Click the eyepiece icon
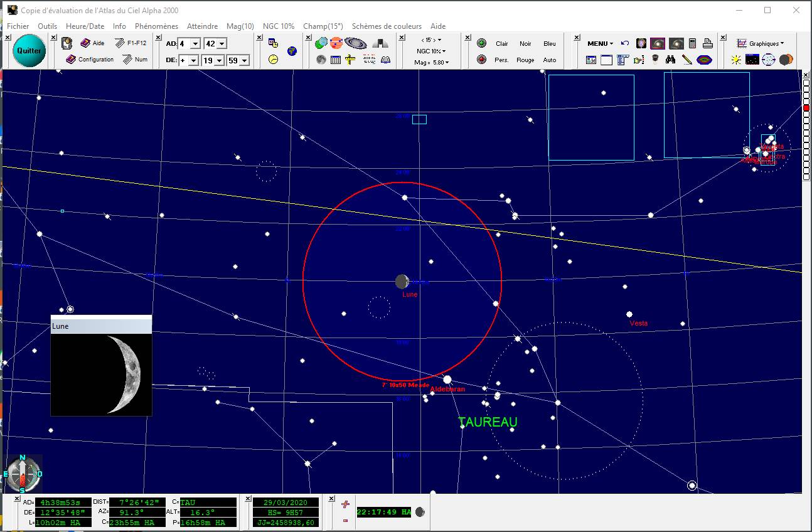 point(655,60)
